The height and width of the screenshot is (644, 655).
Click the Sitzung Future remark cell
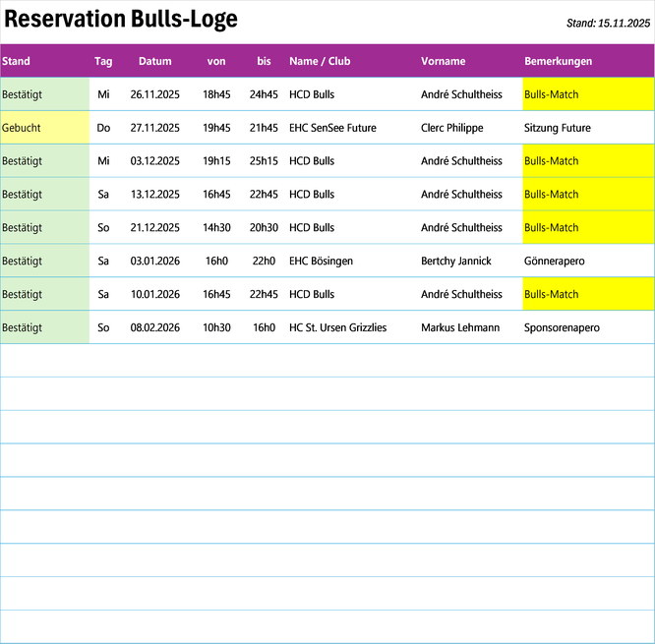click(x=557, y=128)
